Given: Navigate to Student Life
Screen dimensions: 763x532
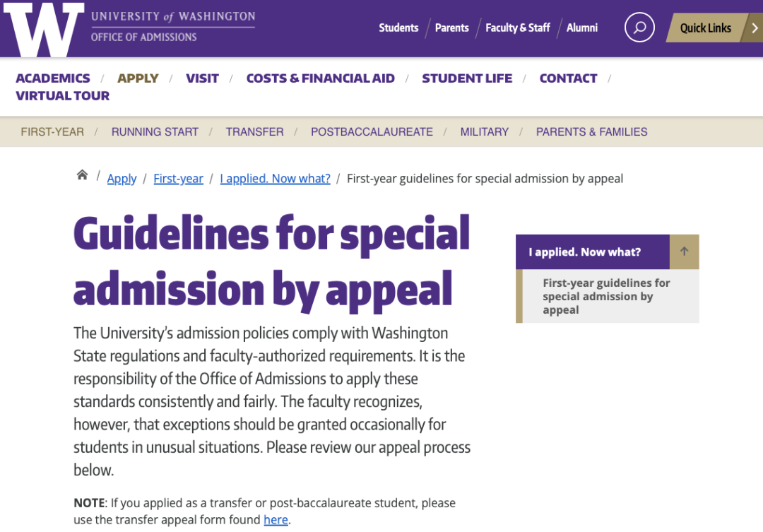Looking at the screenshot, I should point(467,78).
